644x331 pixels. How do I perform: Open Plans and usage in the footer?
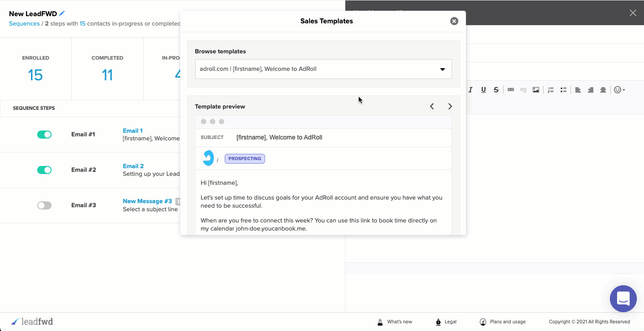508,322
